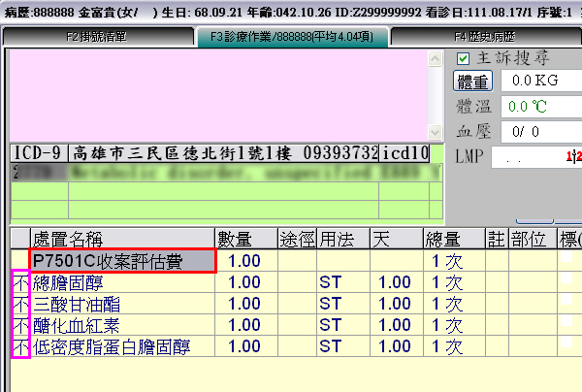This screenshot has width=582, height=392.
Task: Check the 標 box in the 總膽固醇 row
Action: (x=568, y=282)
